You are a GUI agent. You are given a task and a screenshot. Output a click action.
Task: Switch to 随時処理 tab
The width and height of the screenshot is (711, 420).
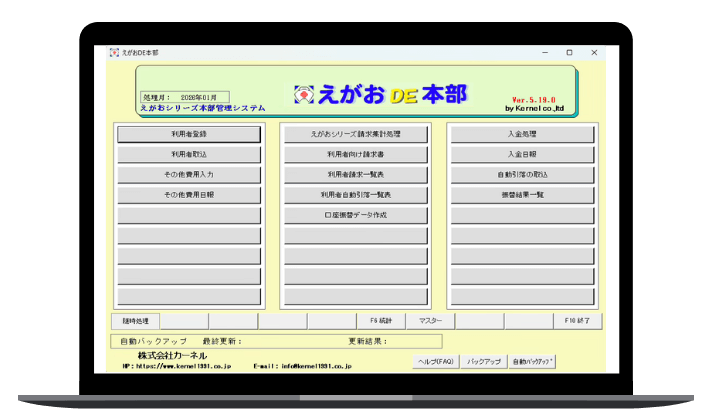[135, 321]
